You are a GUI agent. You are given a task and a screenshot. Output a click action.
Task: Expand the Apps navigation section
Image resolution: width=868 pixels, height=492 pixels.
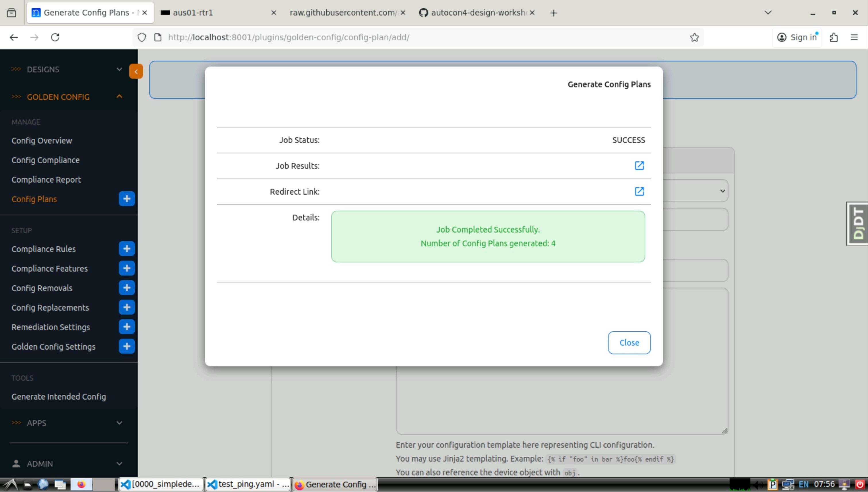[67, 423]
